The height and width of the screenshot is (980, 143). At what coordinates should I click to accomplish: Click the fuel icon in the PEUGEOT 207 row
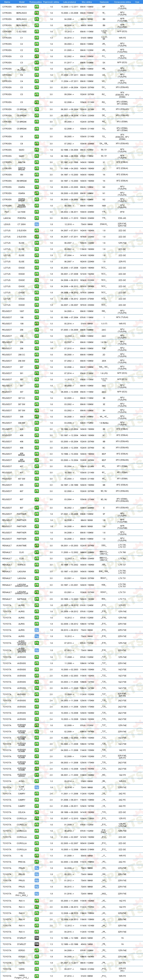[x=37, y=367]
